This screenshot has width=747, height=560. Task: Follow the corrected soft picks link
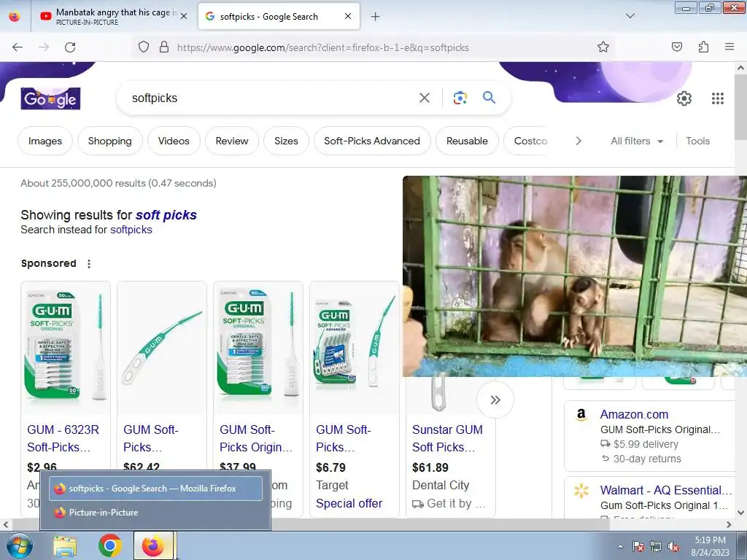tap(166, 215)
